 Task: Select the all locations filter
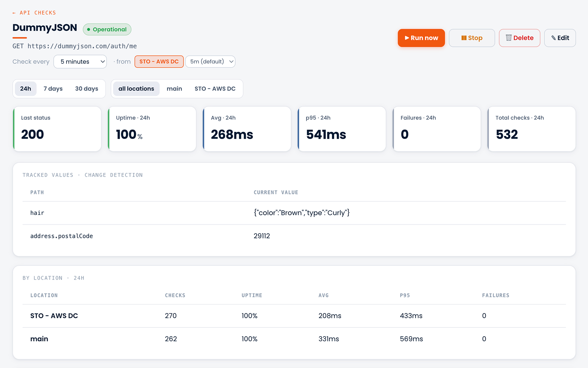tap(136, 89)
